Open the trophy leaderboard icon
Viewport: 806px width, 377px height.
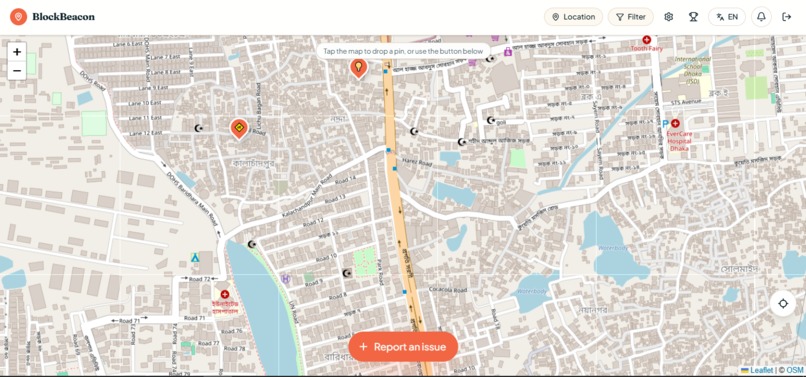pos(693,17)
